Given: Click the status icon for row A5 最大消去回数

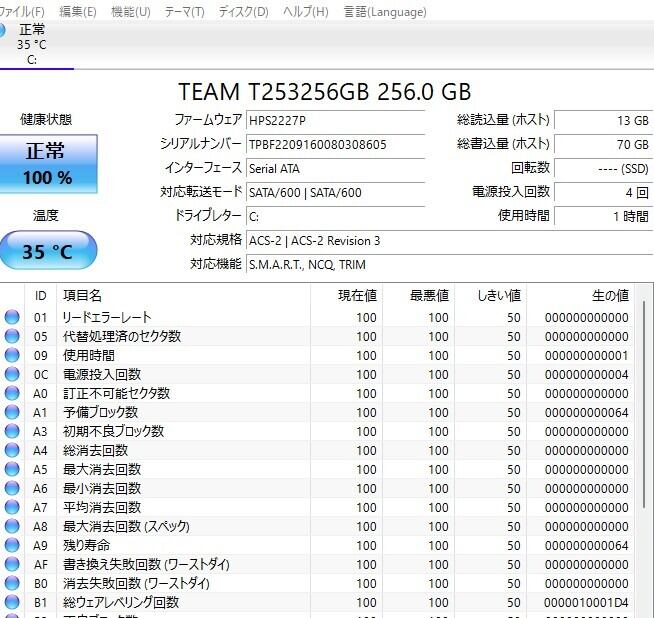Looking at the screenshot, I should point(12,469).
